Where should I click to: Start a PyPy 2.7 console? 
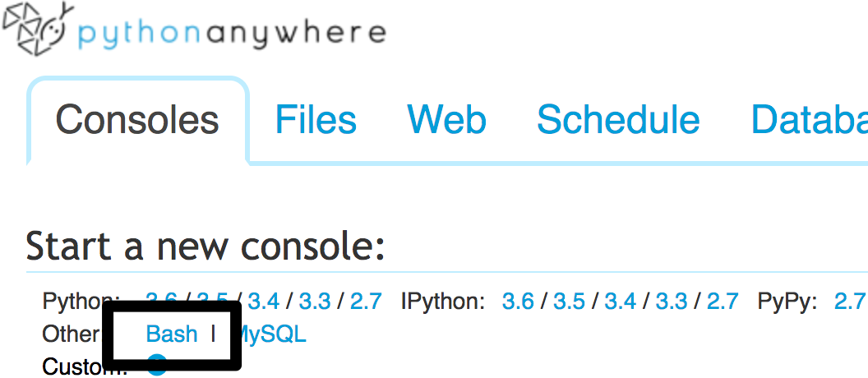coord(850,301)
